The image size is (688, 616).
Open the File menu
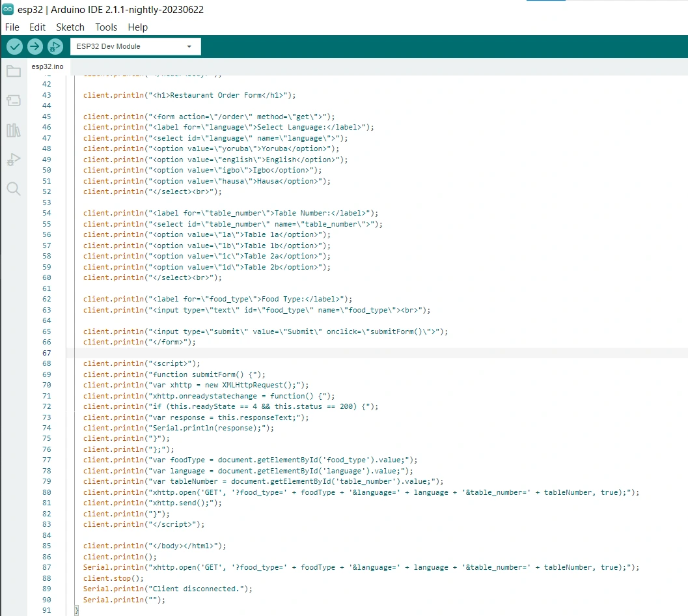pos(12,27)
